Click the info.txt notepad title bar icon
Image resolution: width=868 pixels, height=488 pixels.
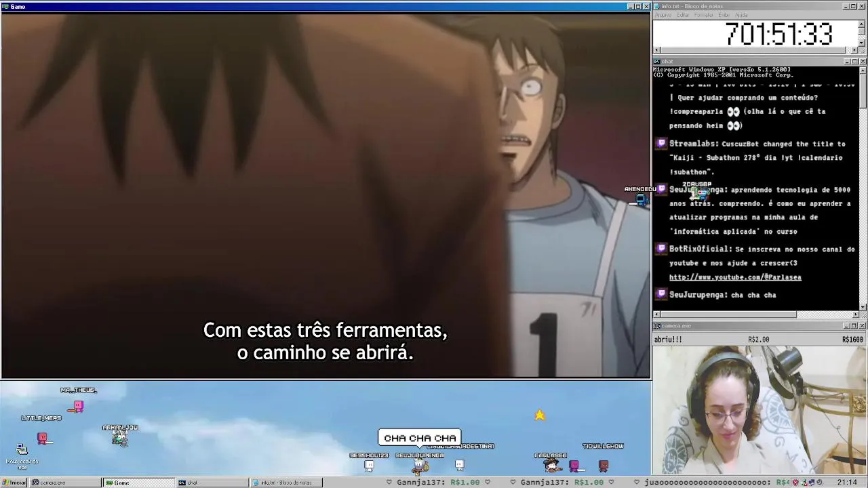[657, 6]
